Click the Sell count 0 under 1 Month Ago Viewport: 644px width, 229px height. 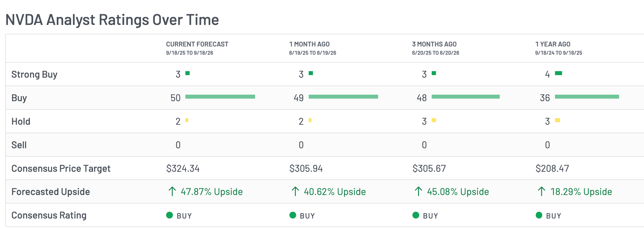[x=301, y=145]
